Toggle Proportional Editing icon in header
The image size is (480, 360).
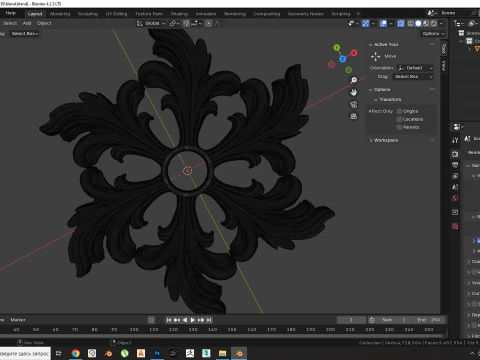coord(209,23)
